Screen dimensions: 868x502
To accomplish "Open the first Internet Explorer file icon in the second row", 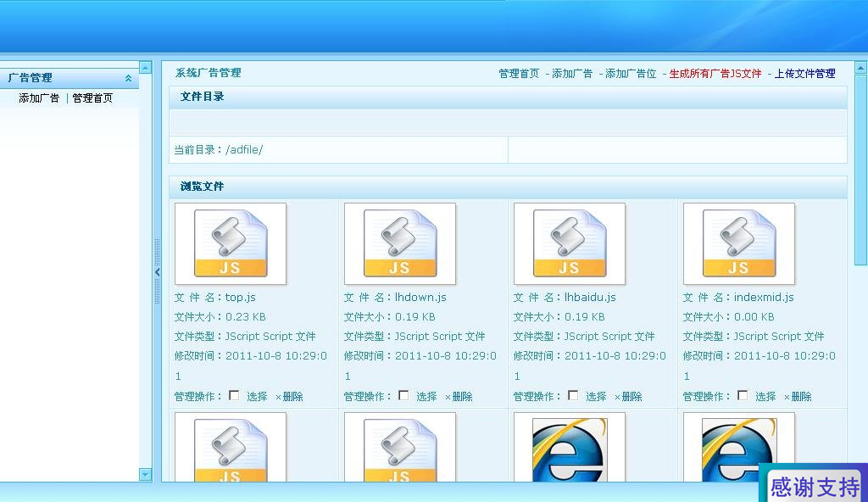I will tap(569, 448).
